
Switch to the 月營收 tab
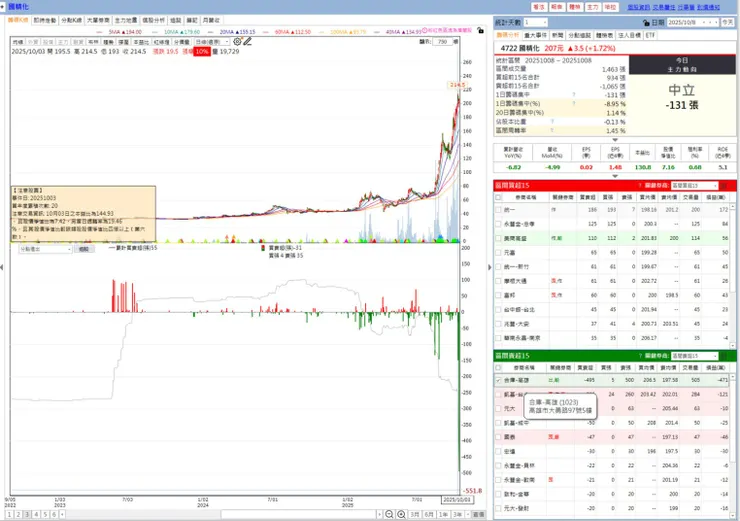pos(211,20)
